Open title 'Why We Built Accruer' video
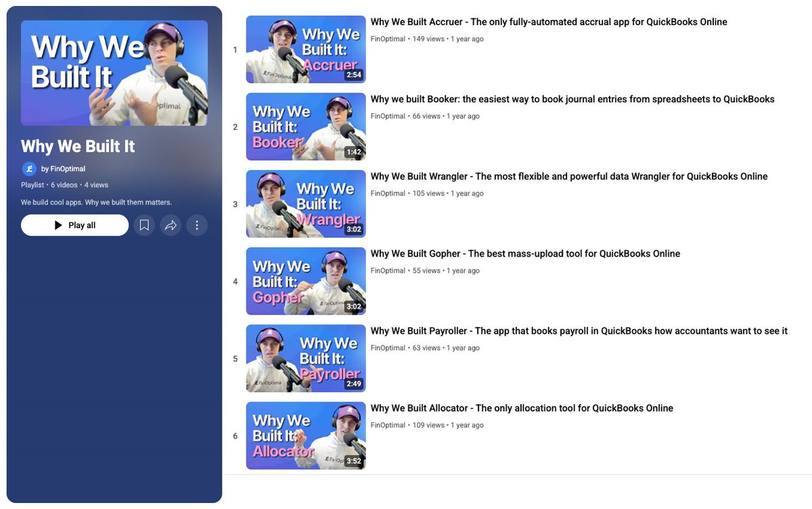 [549, 22]
